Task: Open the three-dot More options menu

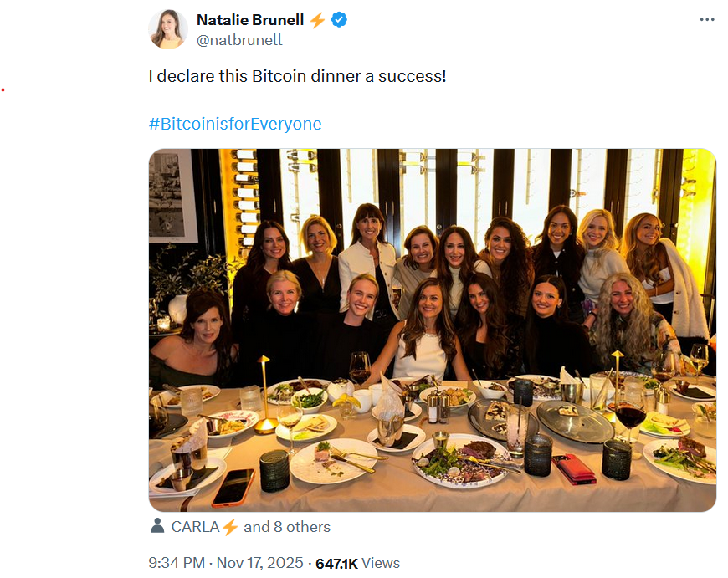Action: (x=707, y=19)
